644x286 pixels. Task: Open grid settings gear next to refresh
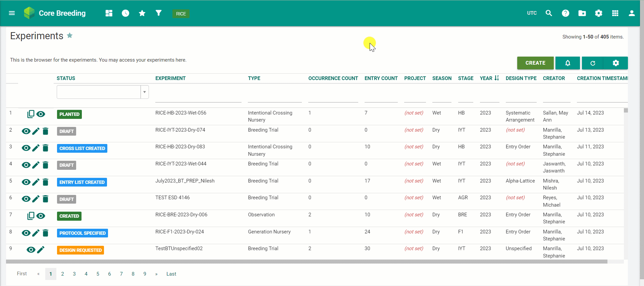[615, 63]
